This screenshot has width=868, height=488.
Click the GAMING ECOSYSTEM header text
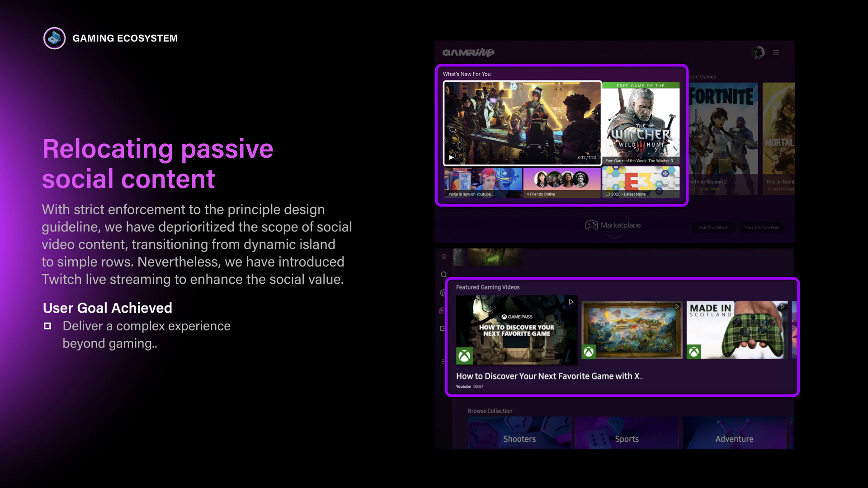pos(125,38)
